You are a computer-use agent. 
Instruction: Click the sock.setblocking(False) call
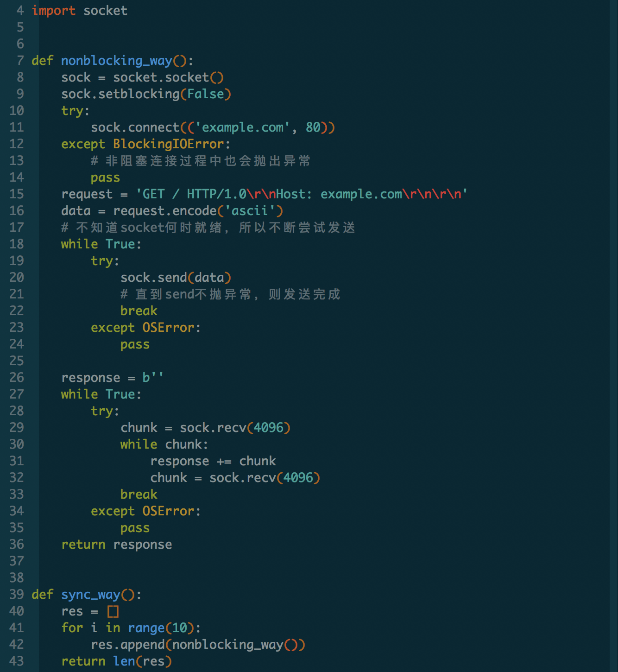(x=146, y=94)
